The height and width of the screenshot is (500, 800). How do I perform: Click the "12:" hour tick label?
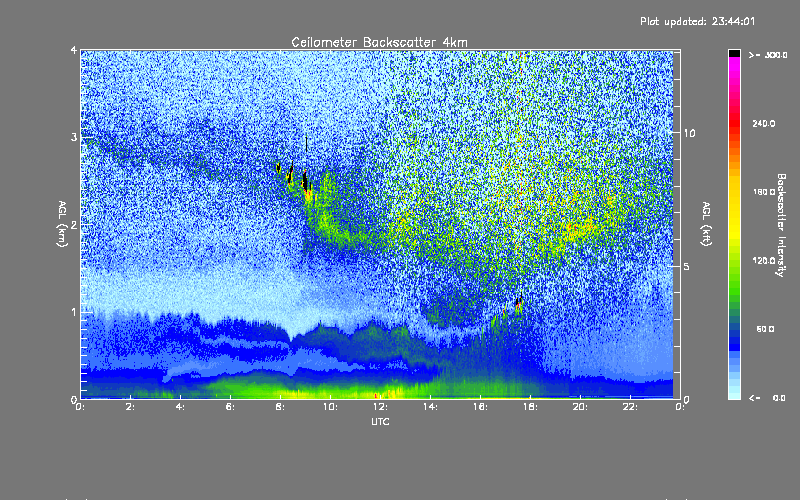tap(380, 407)
